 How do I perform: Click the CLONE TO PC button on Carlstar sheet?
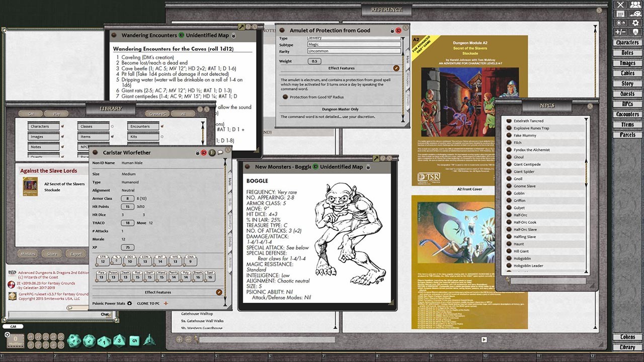coord(148,304)
